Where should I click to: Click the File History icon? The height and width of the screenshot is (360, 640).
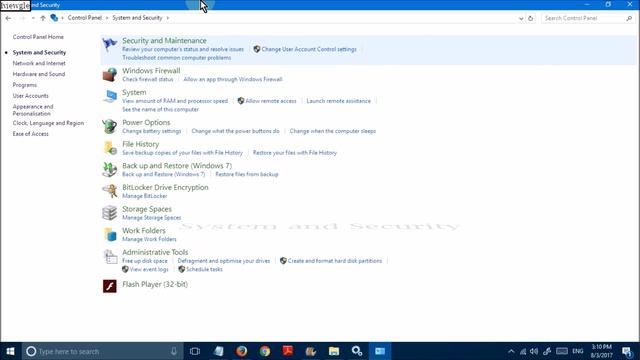pyautogui.click(x=109, y=148)
